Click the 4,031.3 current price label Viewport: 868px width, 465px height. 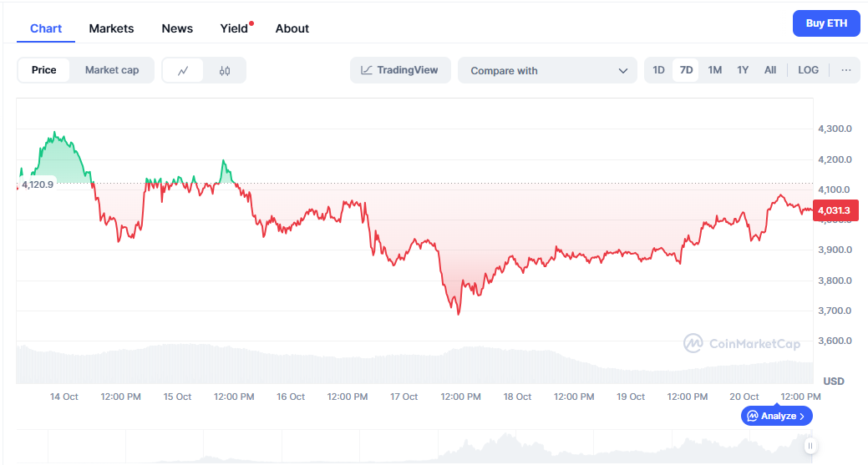834,211
